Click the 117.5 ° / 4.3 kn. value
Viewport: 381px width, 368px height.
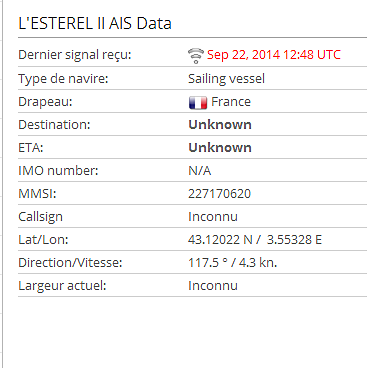[233, 263]
